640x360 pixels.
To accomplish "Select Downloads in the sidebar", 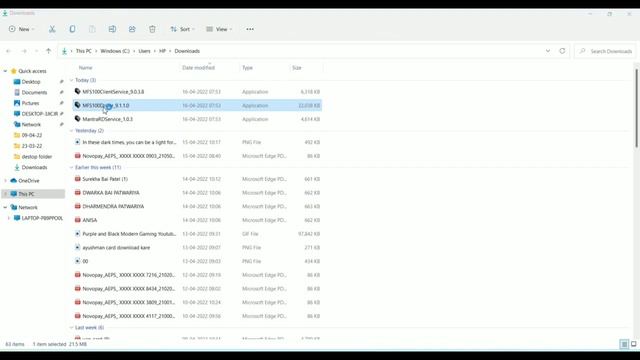I will (x=34, y=167).
